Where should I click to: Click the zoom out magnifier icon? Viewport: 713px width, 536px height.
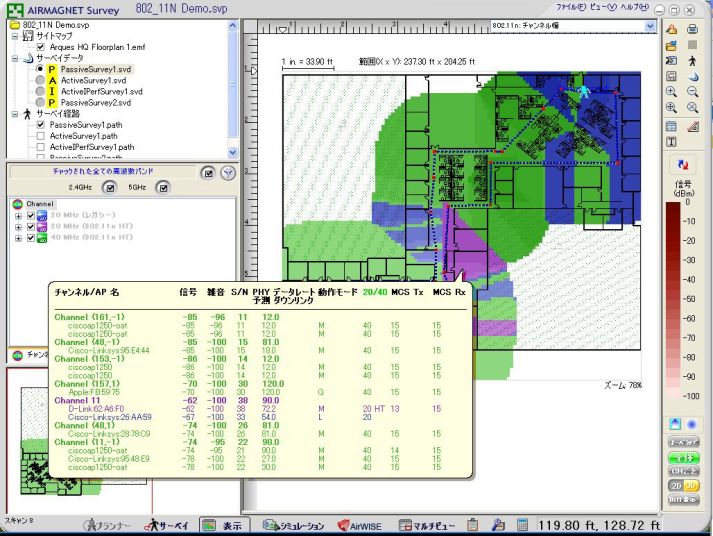point(692,91)
